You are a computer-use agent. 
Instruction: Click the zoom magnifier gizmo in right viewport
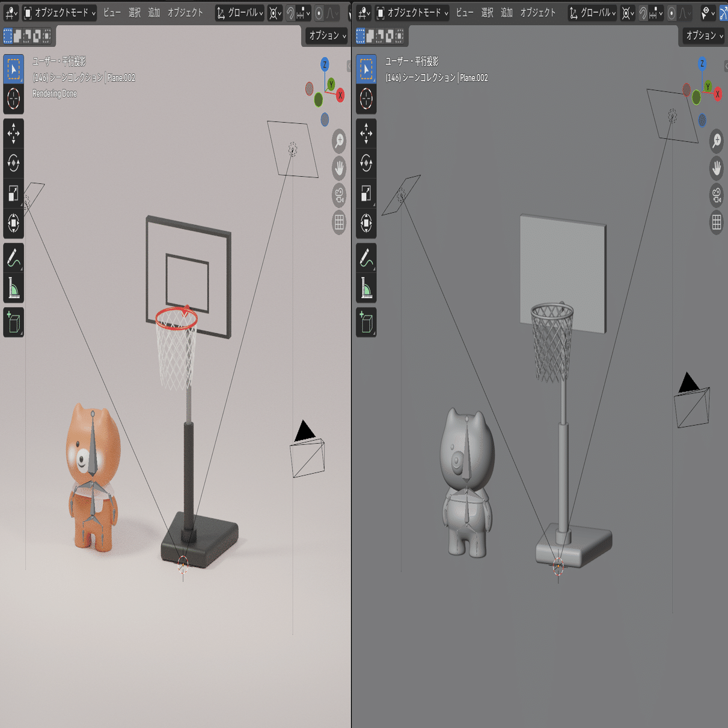pyautogui.click(x=717, y=141)
